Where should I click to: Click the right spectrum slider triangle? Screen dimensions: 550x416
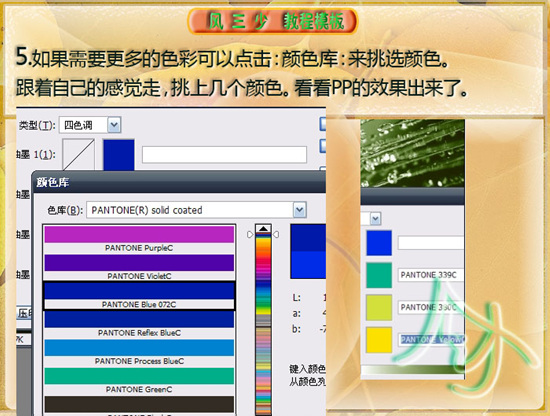click(276, 234)
